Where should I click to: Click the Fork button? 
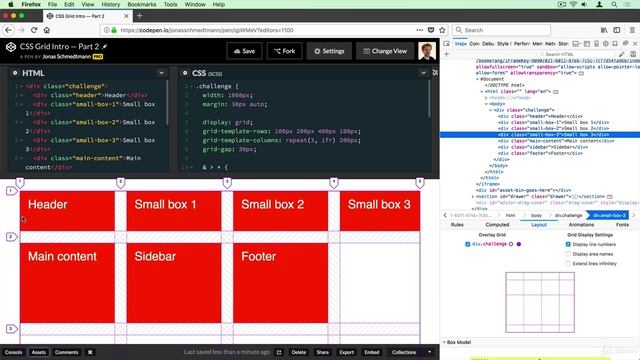tap(284, 51)
